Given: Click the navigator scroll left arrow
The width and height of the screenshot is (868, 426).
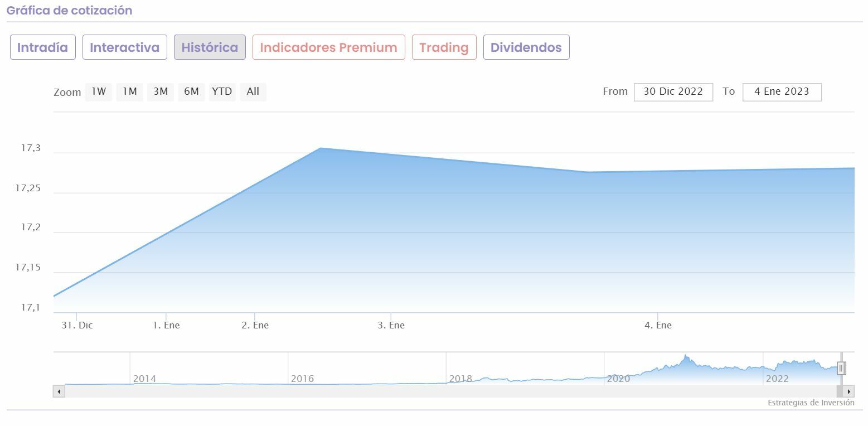Looking at the screenshot, I should [x=59, y=391].
